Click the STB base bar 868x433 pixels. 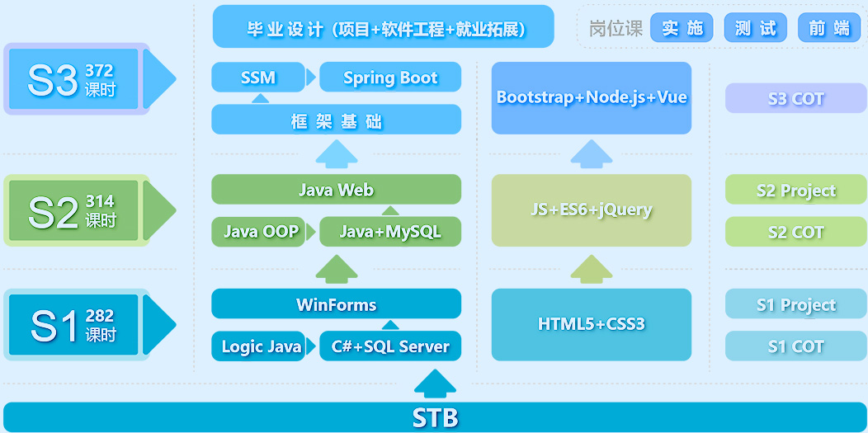tap(434, 417)
